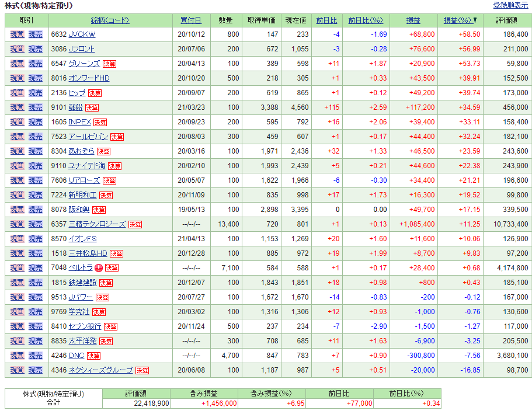Open 三精テクノロジーズ stock link
This screenshot has height=414, width=532.
97,224
